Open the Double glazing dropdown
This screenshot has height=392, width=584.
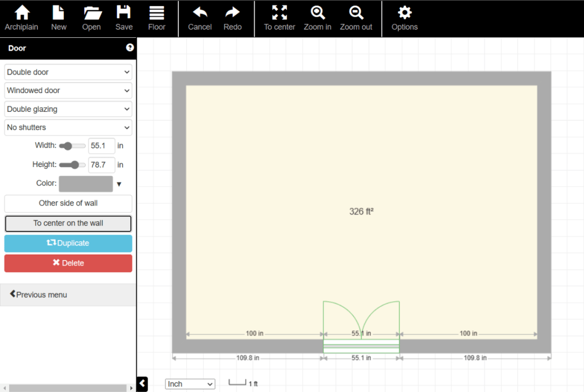coord(68,109)
